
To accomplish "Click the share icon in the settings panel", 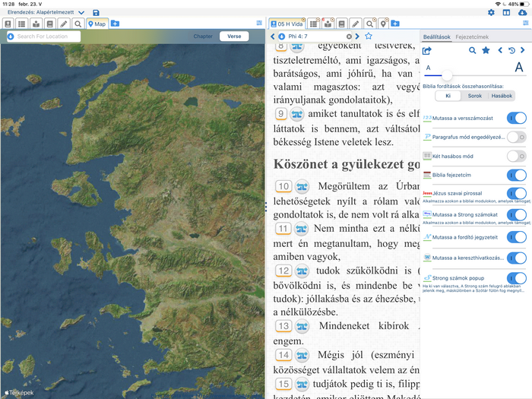I will click(x=427, y=51).
